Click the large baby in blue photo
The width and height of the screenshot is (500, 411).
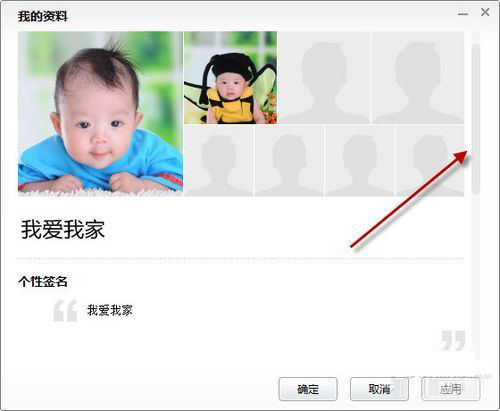pos(100,114)
